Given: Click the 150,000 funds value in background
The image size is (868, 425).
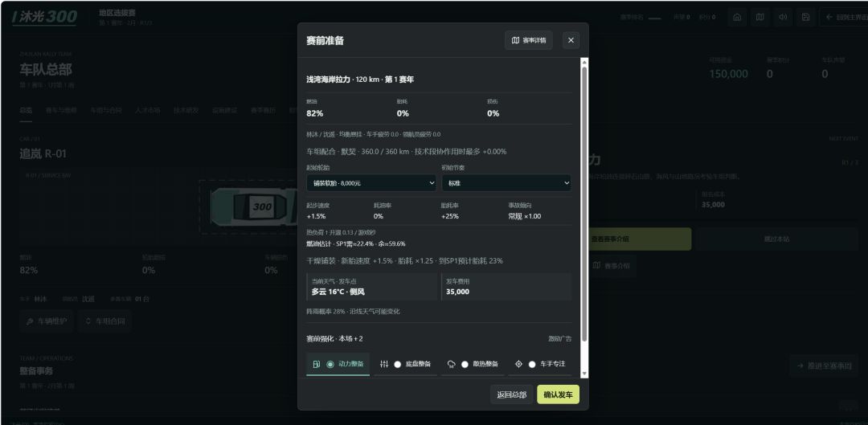Looking at the screenshot, I should [728, 74].
